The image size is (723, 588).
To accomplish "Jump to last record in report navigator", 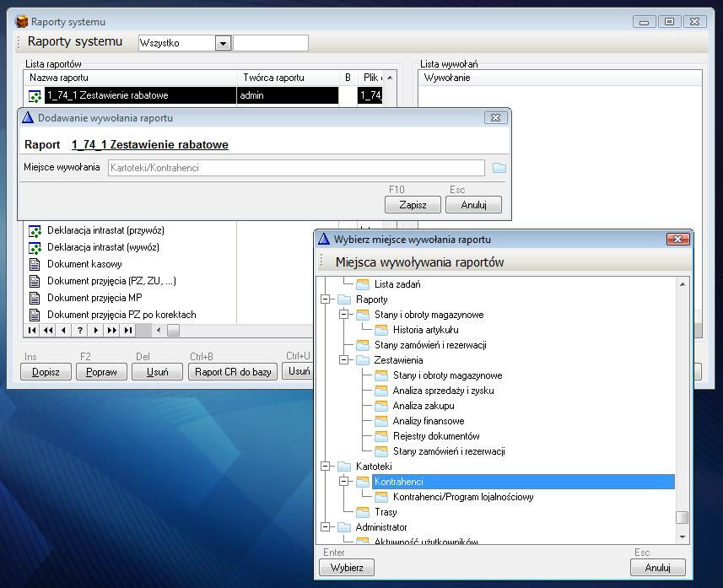I will tap(127, 331).
